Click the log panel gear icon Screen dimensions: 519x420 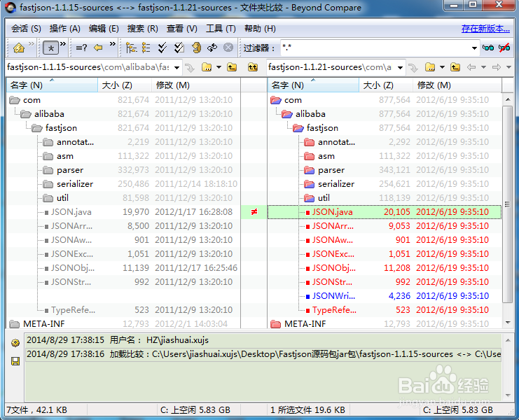15,343
